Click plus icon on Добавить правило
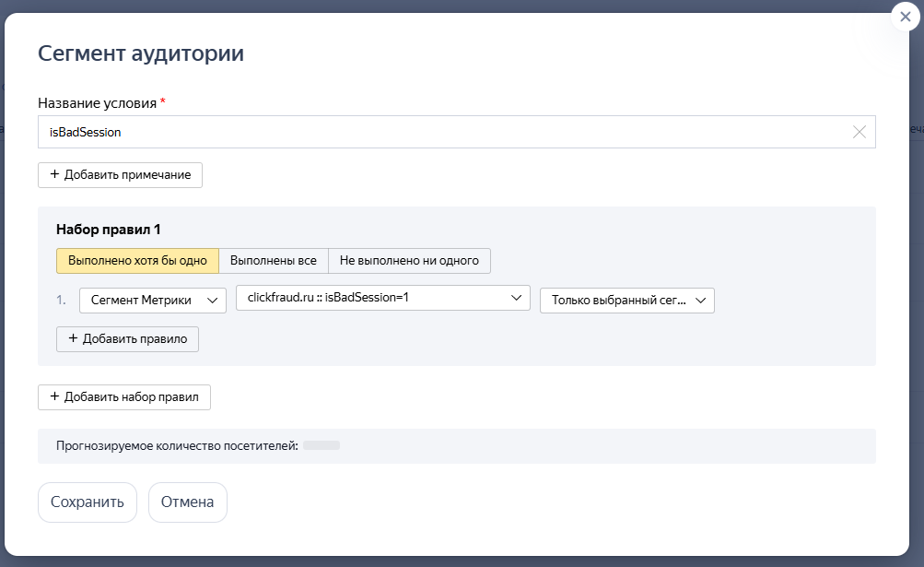 (x=73, y=339)
